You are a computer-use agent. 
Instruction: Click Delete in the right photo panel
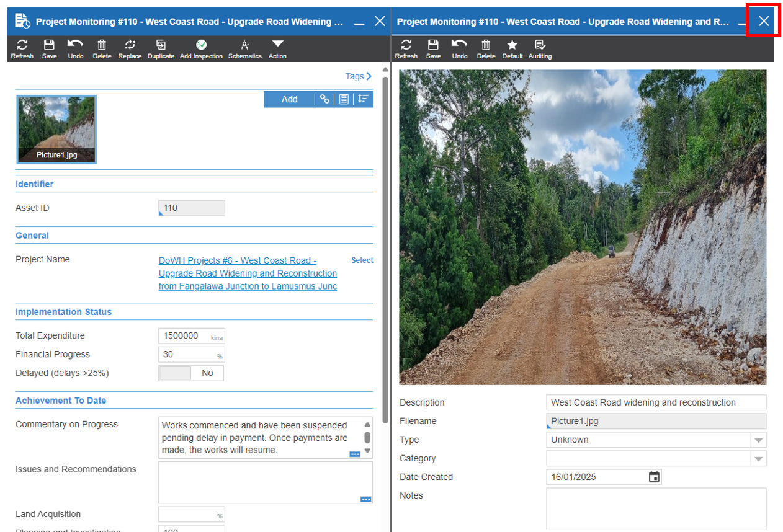pos(486,49)
